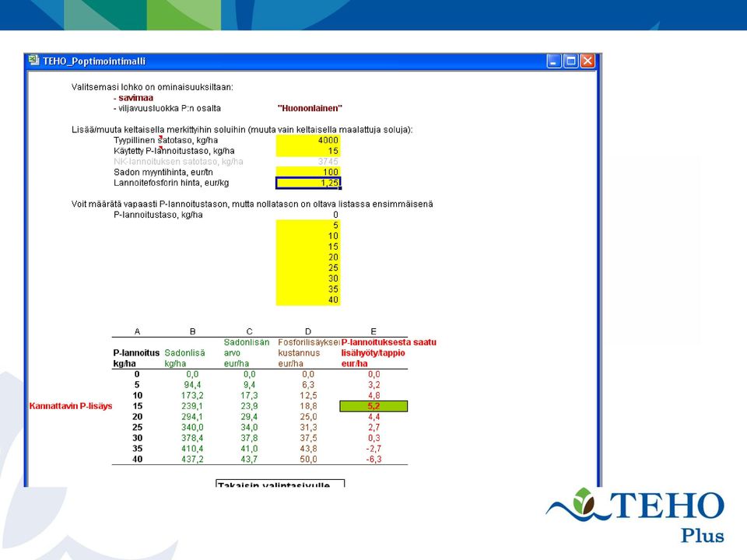The width and height of the screenshot is (747, 560).
Task: Click the 50,0 fosfori cost value
Action: (x=308, y=460)
